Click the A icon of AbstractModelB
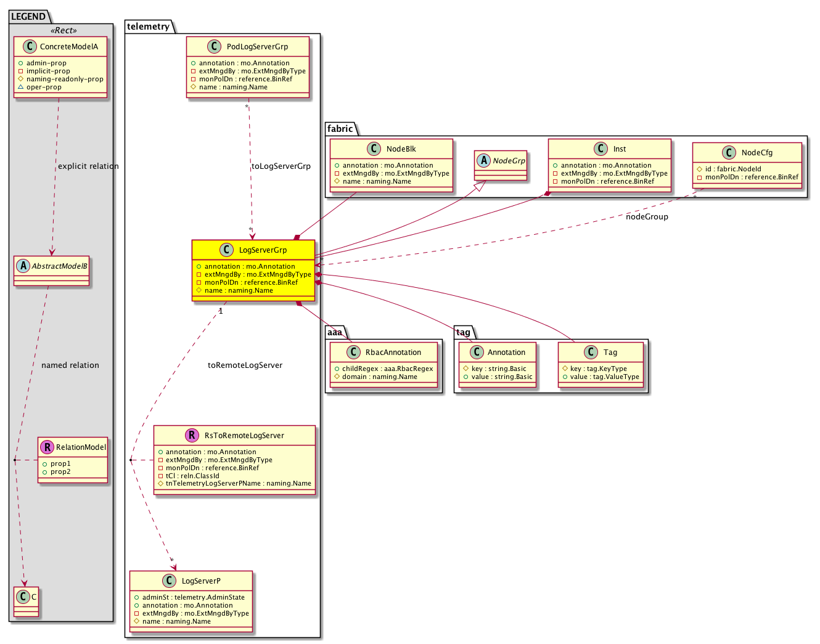Image resolution: width=820 pixels, height=644 pixels. click(x=23, y=266)
